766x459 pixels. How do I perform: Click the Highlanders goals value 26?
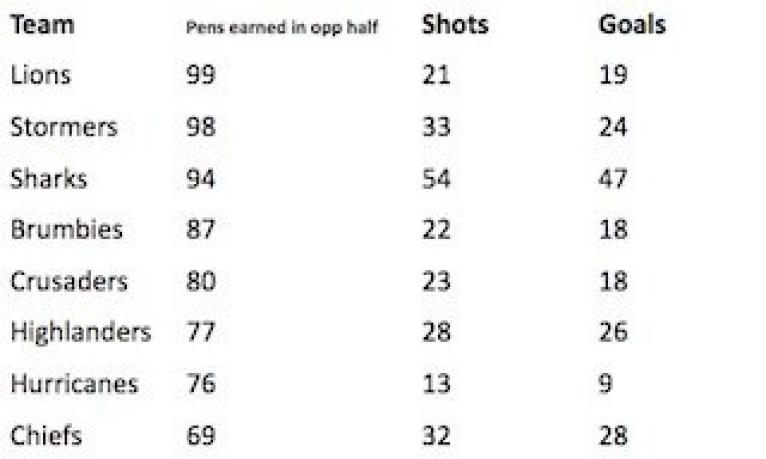pyautogui.click(x=613, y=332)
